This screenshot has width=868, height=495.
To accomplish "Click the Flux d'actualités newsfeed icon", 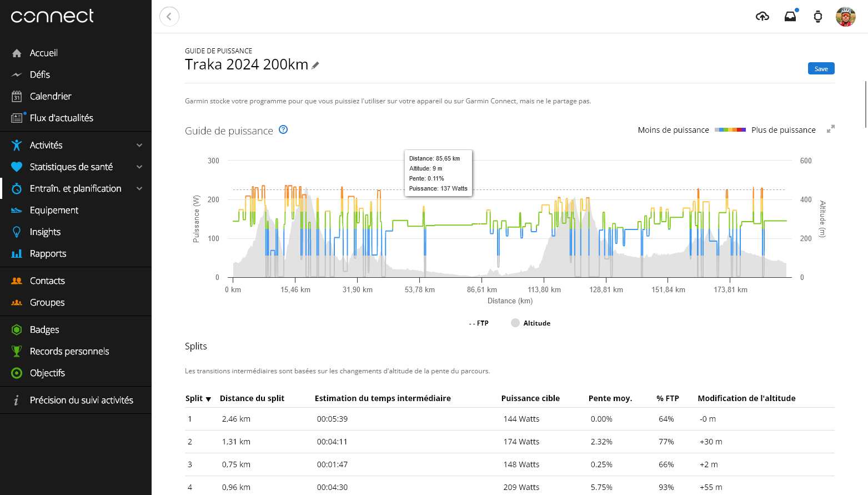I will pyautogui.click(x=17, y=118).
